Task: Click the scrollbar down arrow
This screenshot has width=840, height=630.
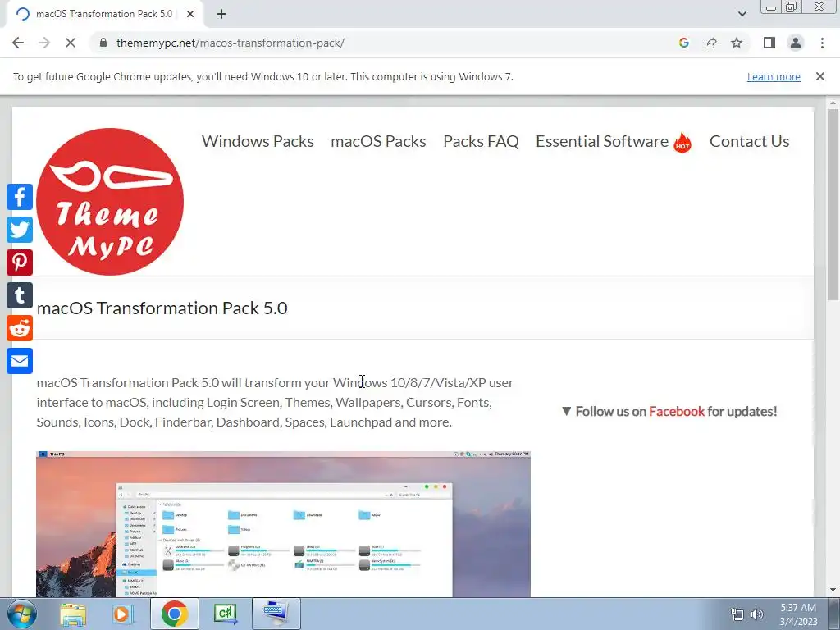Action: click(833, 591)
